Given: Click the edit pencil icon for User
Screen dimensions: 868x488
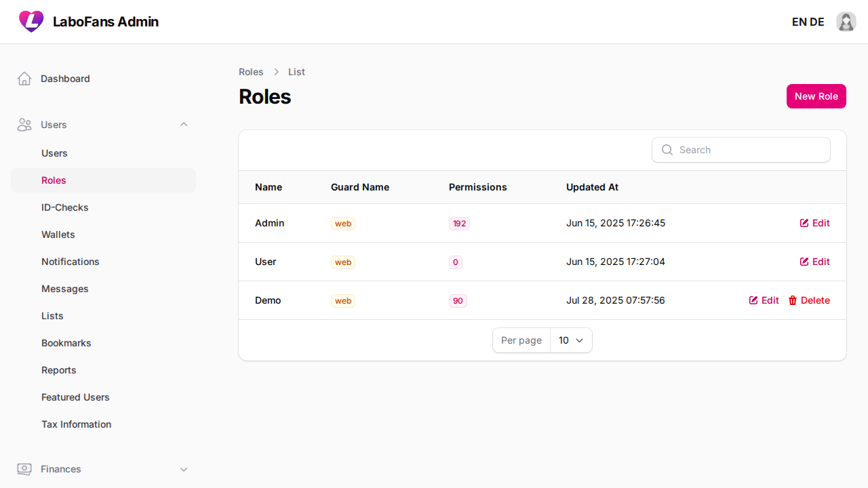Looking at the screenshot, I should [804, 262].
